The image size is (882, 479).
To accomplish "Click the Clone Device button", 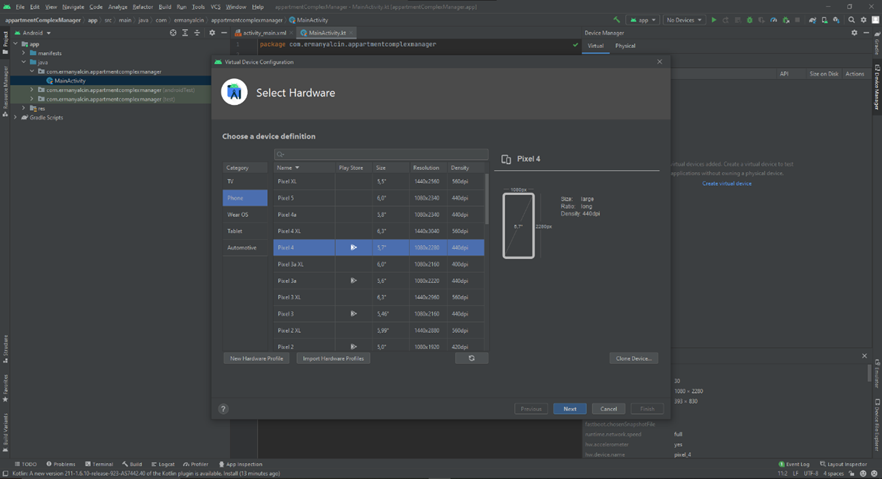I will click(633, 358).
